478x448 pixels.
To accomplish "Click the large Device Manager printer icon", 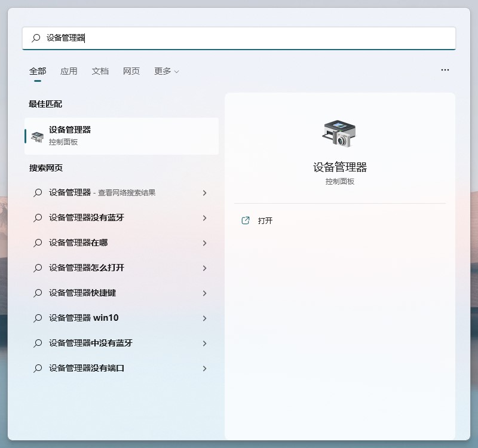I will click(340, 133).
